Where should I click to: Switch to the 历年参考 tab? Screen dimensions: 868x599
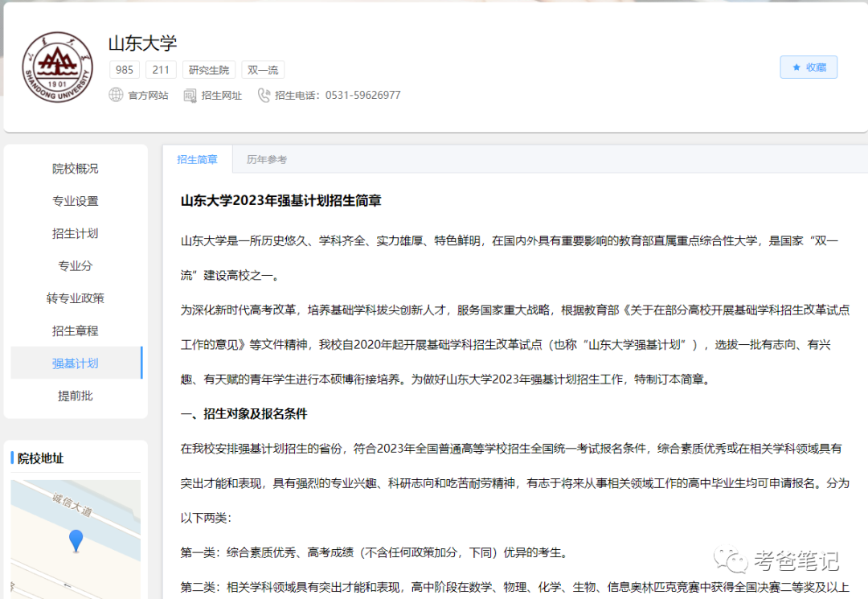pyautogui.click(x=267, y=159)
